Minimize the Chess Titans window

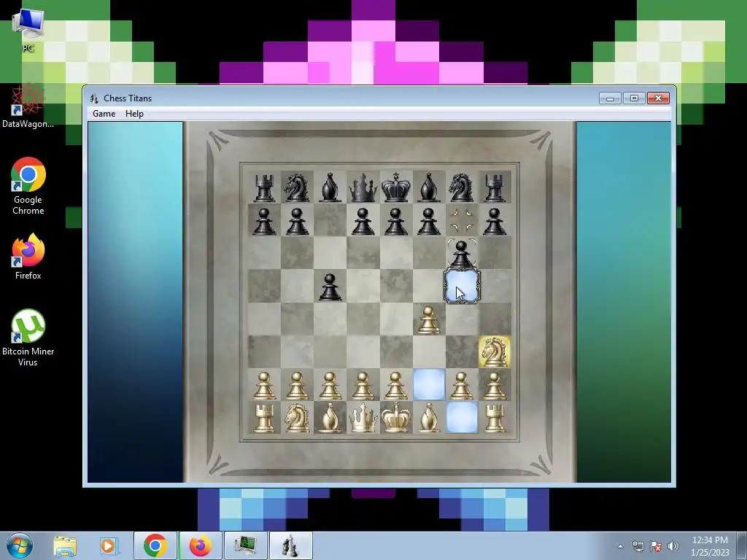pos(610,98)
